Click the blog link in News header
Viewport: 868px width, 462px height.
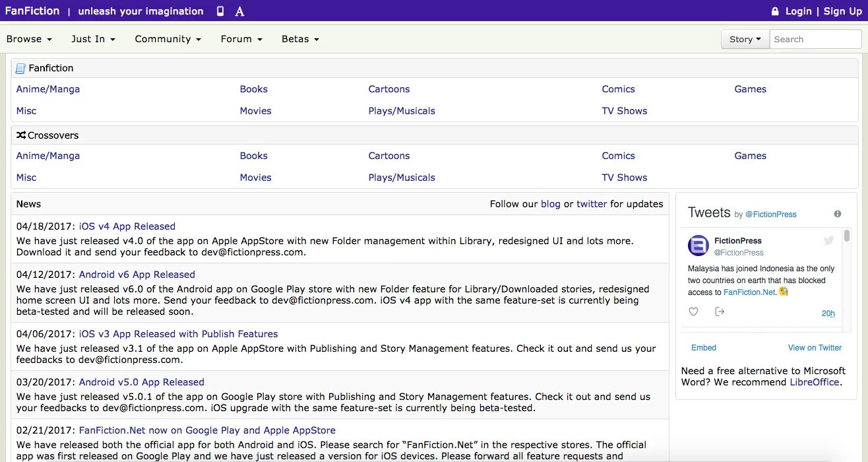coord(551,204)
